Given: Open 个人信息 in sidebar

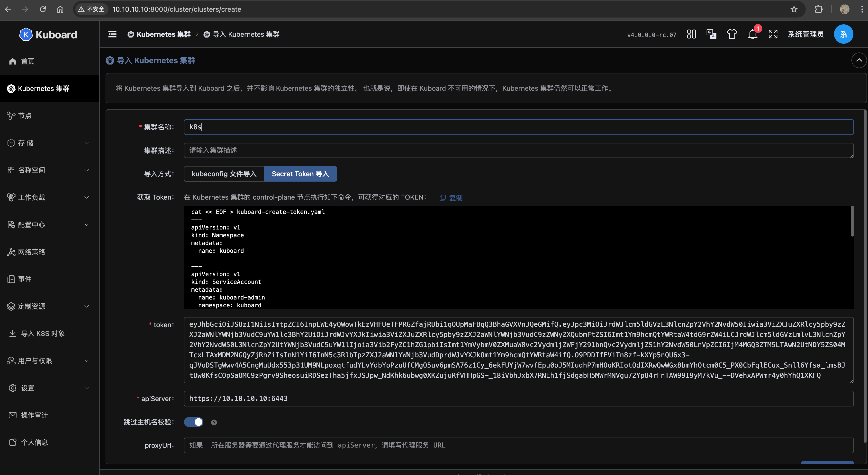Looking at the screenshot, I should point(50,442).
